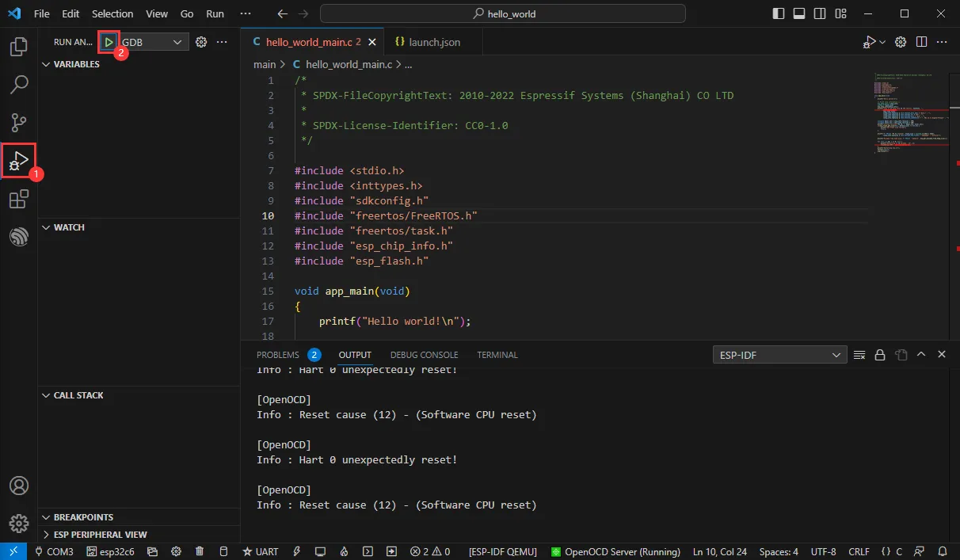Screen dimensions: 960x560
Task: Click the flash device lightning icon
Action: click(297, 551)
